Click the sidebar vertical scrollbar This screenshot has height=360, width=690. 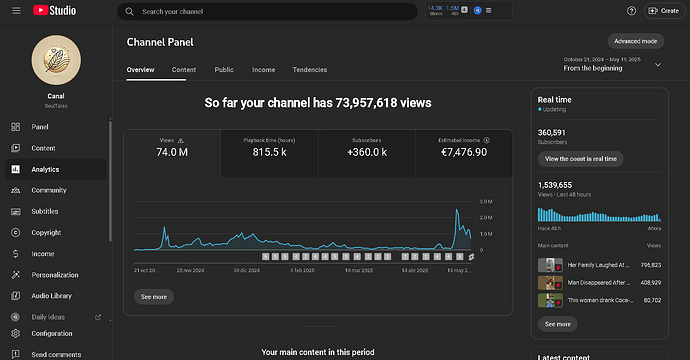coord(110,180)
